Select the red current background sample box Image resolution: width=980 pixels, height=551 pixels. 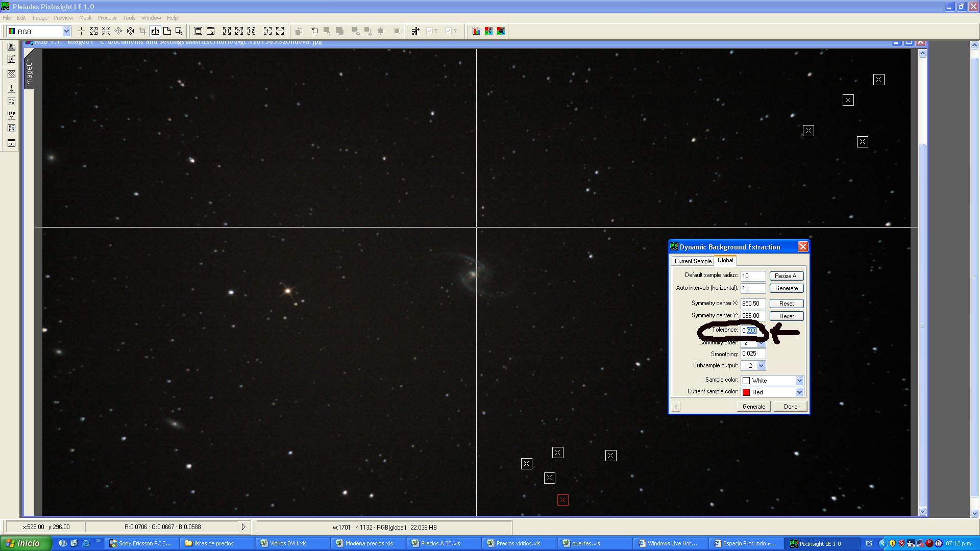click(562, 500)
